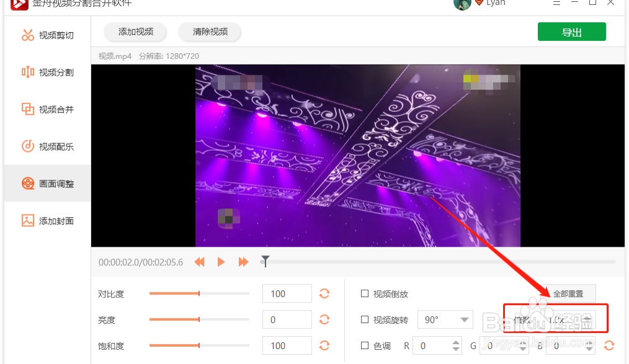Click the user avatar picture
This screenshot has width=629, height=364.
coord(462,3)
